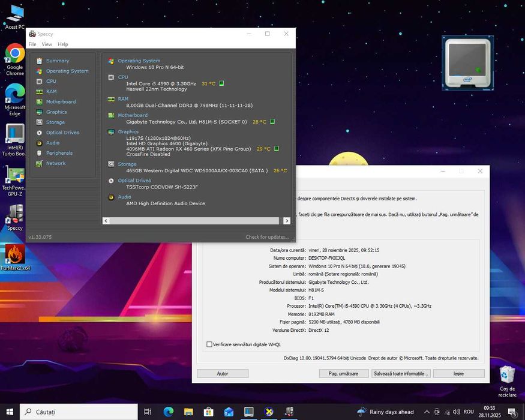The height and width of the screenshot is (420, 525).
Task: Click the Ieșire button in DxDiag
Action: [x=459, y=373]
